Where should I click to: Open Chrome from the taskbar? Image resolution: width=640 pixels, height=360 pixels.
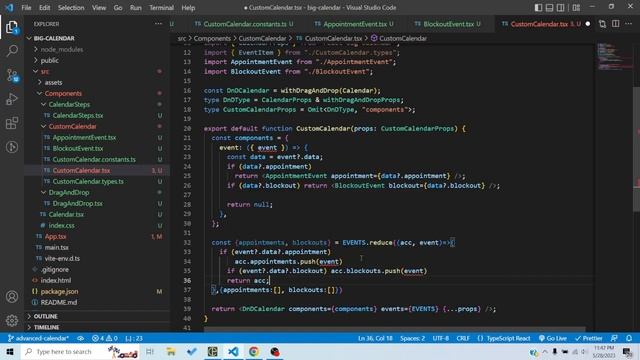tap(254, 351)
